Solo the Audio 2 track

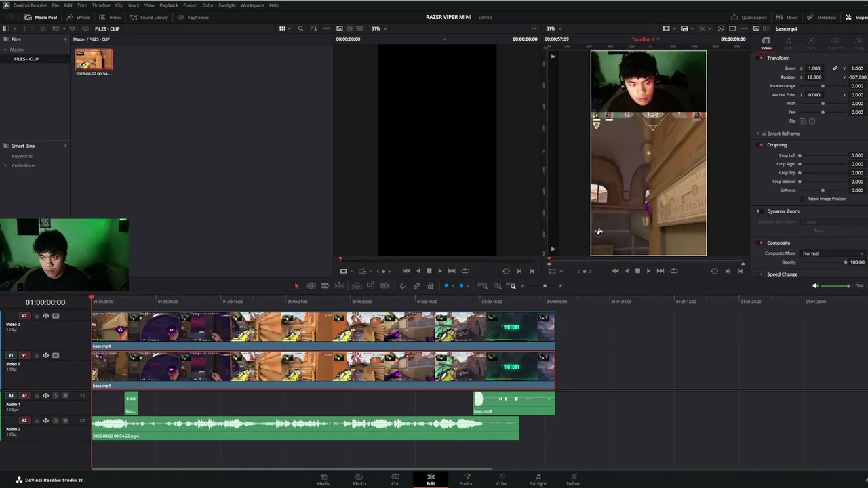(x=56, y=420)
